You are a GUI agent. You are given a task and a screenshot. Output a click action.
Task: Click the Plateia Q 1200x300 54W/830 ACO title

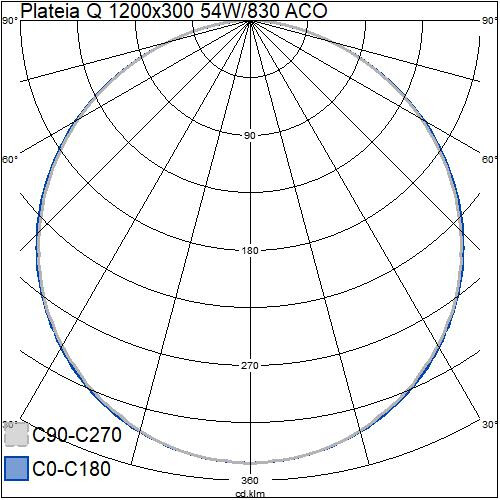[x=174, y=11]
